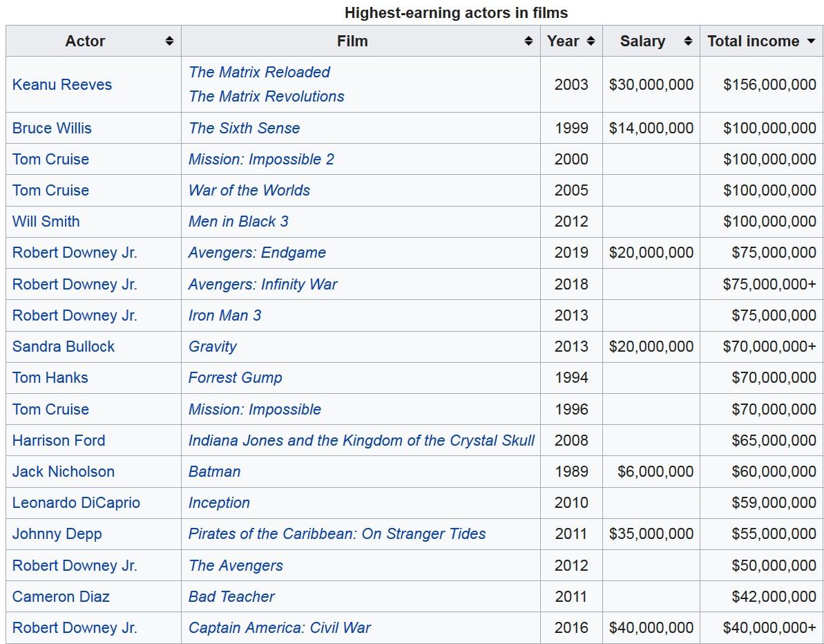Open The Sixth Sense film link
The image size is (824, 644).
point(244,128)
